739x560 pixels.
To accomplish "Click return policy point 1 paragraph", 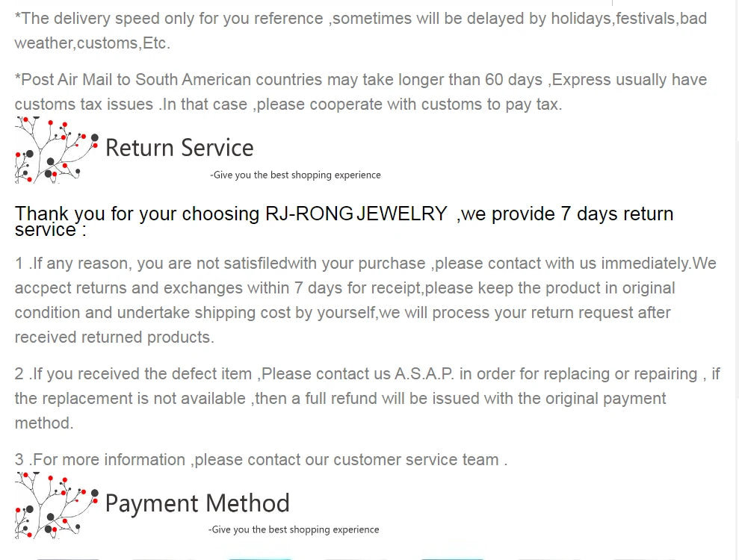I will pos(365,300).
